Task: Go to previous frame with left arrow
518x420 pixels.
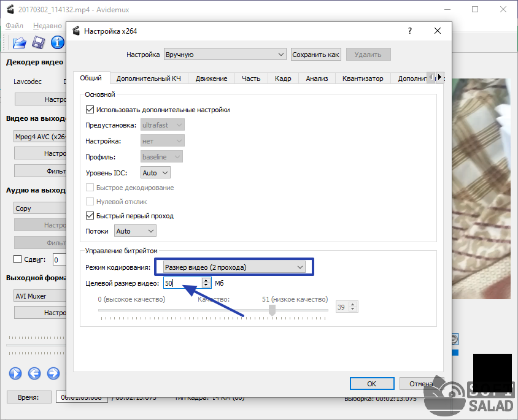Action: pyautogui.click(x=34, y=373)
